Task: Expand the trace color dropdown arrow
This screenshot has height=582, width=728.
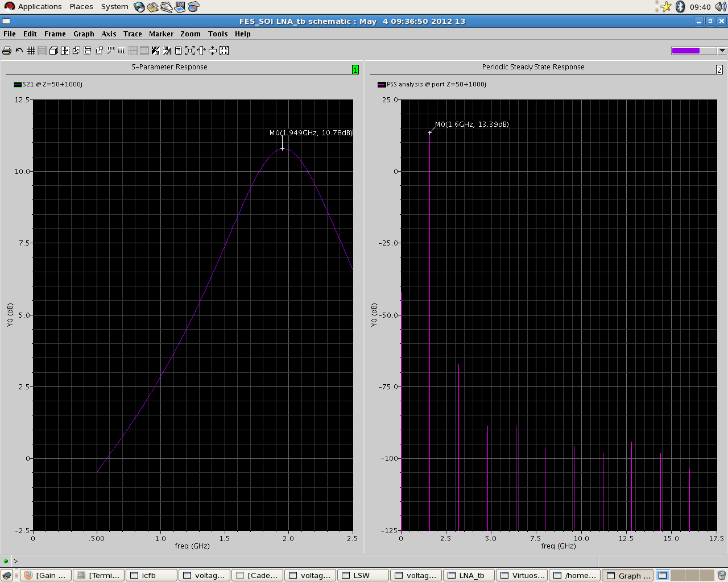Action: pyautogui.click(x=722, y=51)
